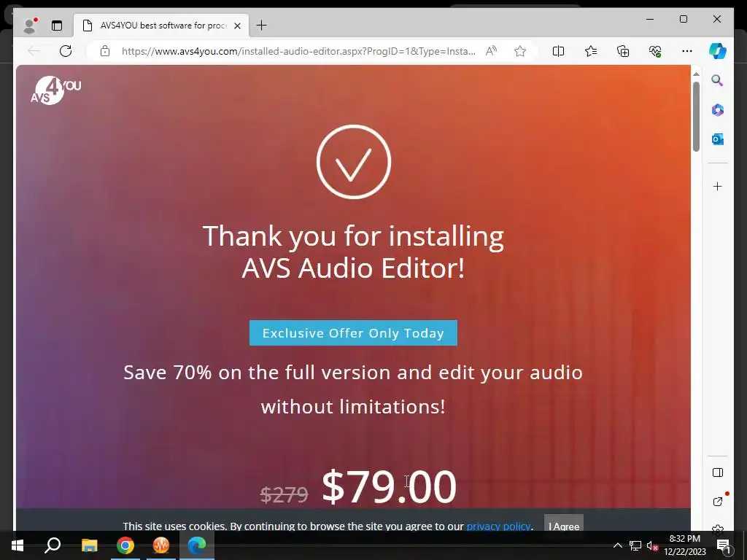Open Microsoft 365 sidebar icon
This screenshot has width=747, height=560.
718,110
